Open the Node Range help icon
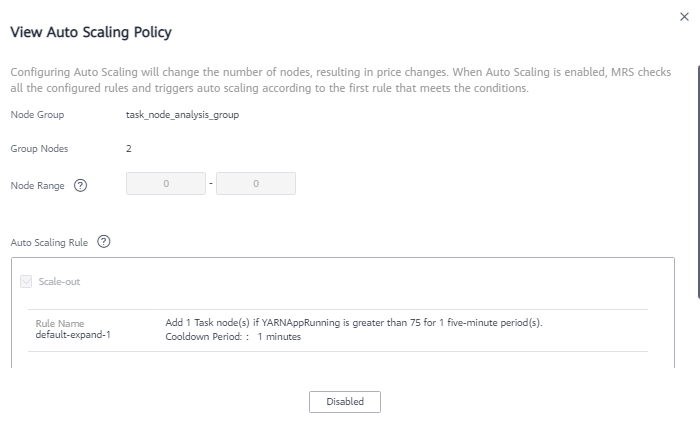Image resolution: width=700 pixels, height=422 pixels. pos(80,185)
